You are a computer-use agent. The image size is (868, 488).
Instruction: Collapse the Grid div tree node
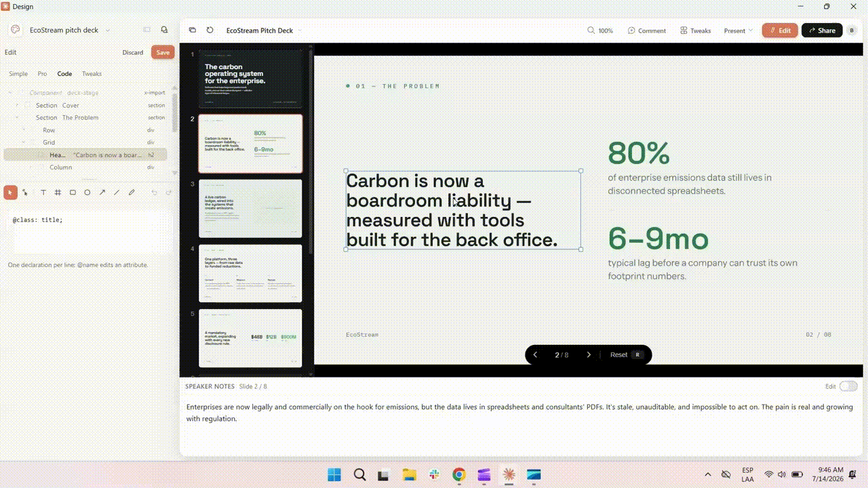point(24,142)
